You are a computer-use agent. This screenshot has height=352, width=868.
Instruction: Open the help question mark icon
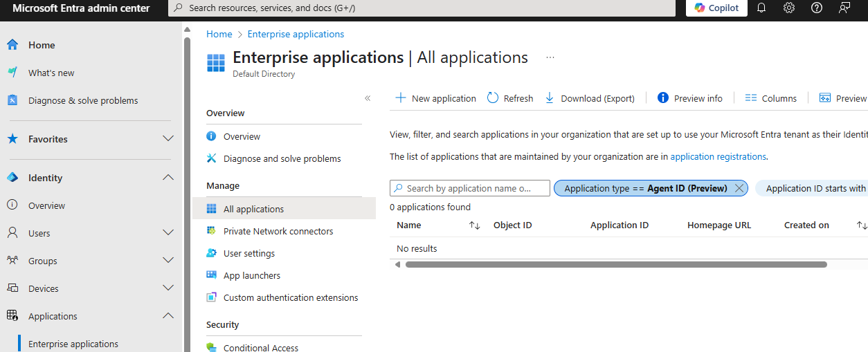pyautogui.click(x=817, y=8)
